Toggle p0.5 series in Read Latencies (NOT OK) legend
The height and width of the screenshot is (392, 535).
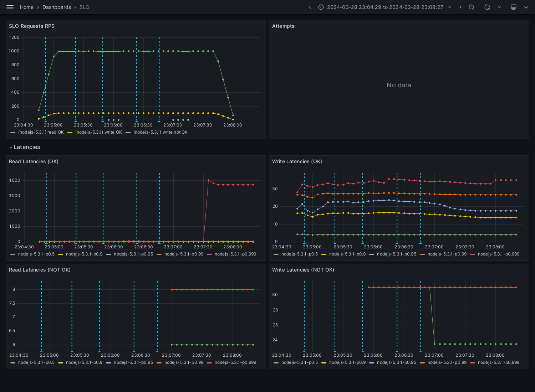[x=36, y=362]
